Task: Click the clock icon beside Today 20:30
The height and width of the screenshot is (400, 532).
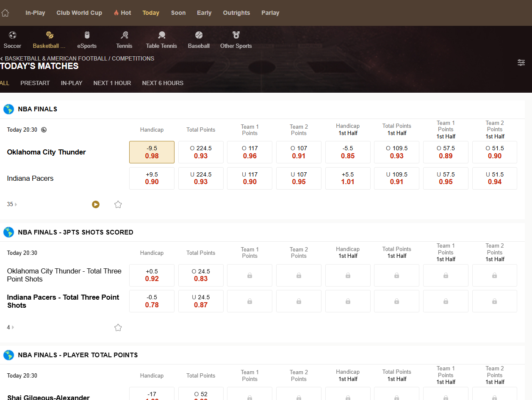Action: [44, 130]
